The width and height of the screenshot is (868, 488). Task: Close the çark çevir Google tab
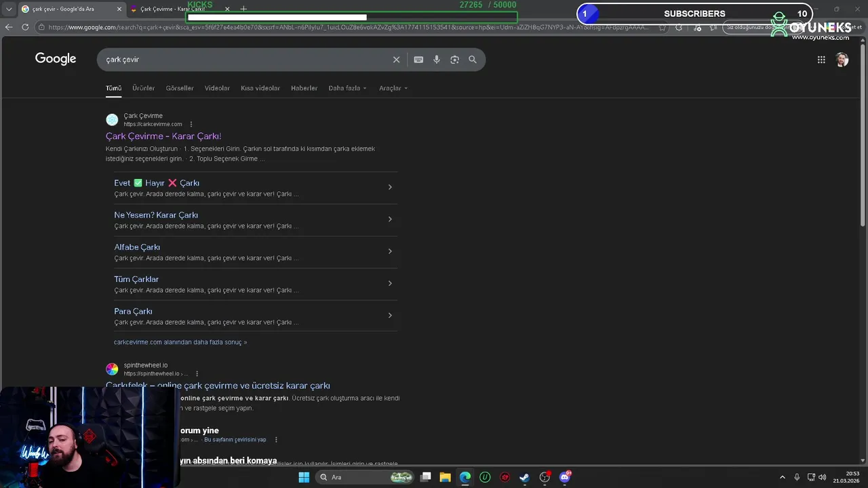119,9
